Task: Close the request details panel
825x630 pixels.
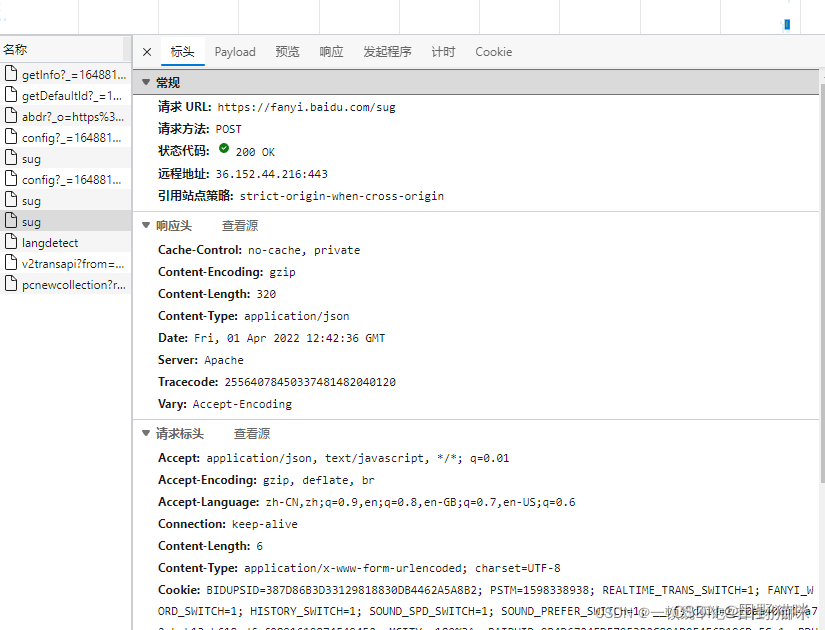Action: (147, 52)
